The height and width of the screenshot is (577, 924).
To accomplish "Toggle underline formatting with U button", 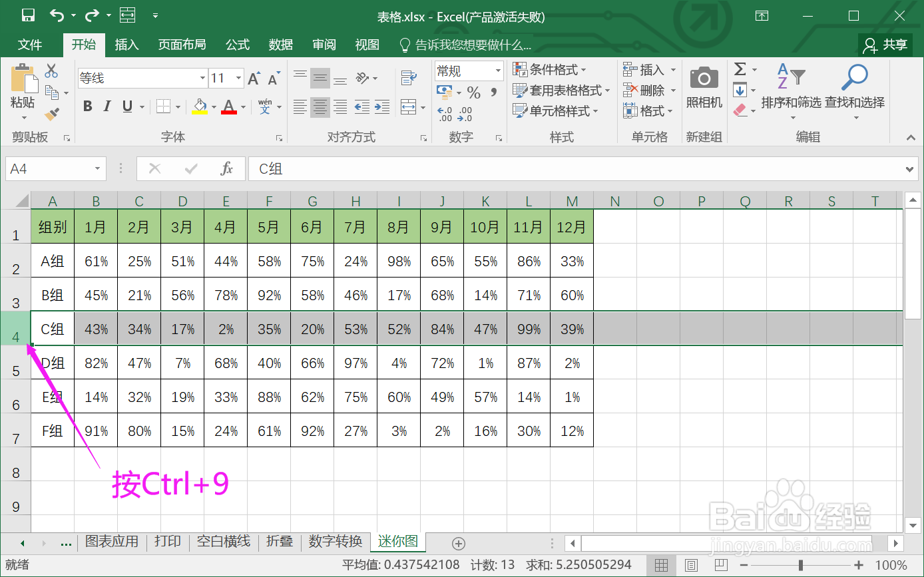I will point(126,106).
